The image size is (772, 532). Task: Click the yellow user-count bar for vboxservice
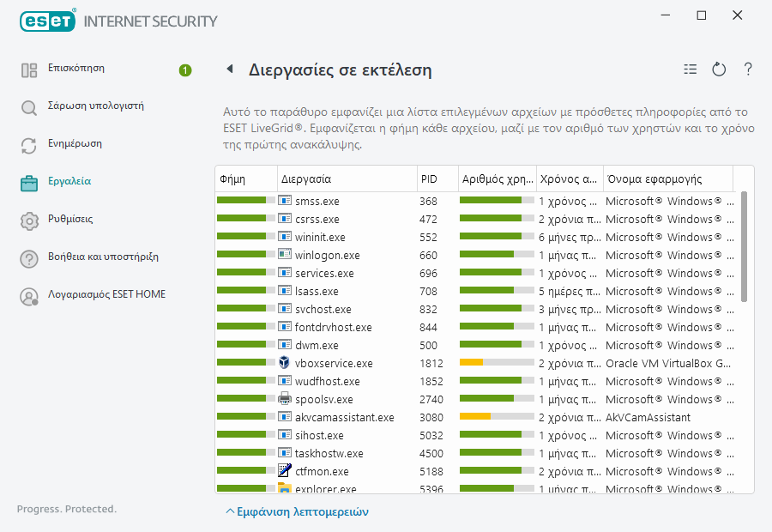472,363
